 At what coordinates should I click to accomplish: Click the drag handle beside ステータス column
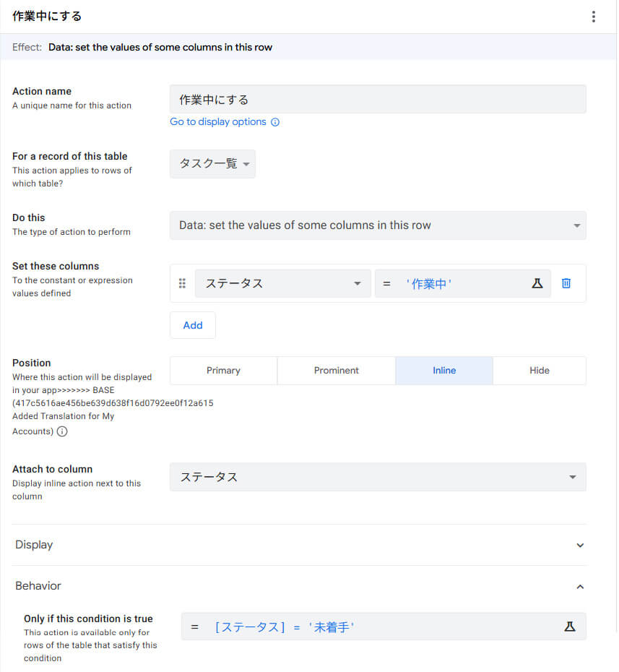click(x=182, y=283)
